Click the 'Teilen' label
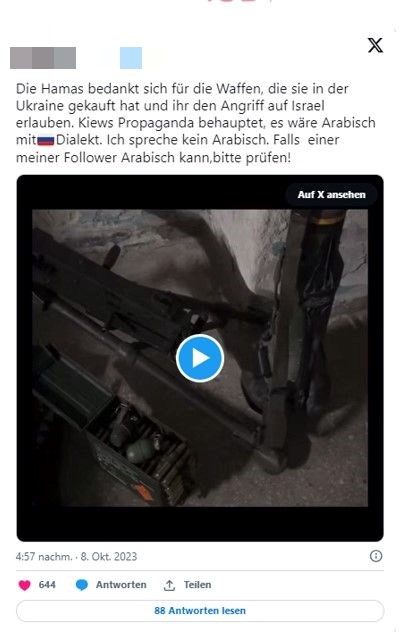 pyautogui.click(x=197, y=585)
